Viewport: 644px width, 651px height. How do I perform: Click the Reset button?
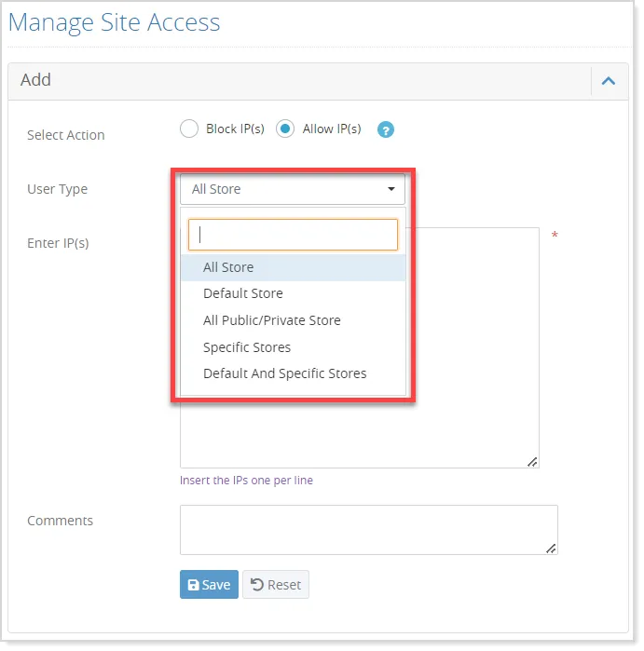pyautogui.click(x=276, y=585)
